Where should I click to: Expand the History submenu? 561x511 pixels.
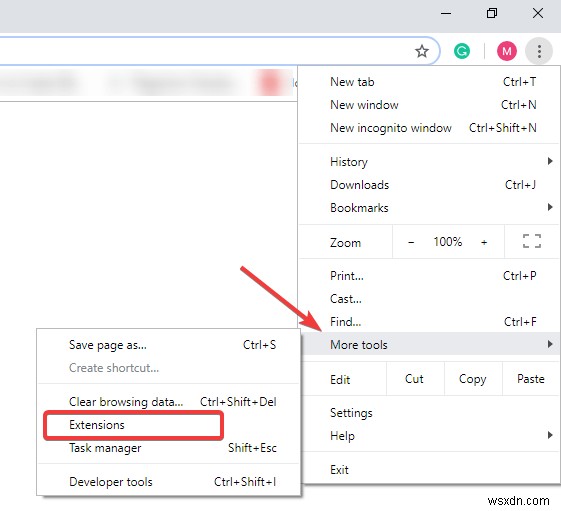click(x=429, y=162)
